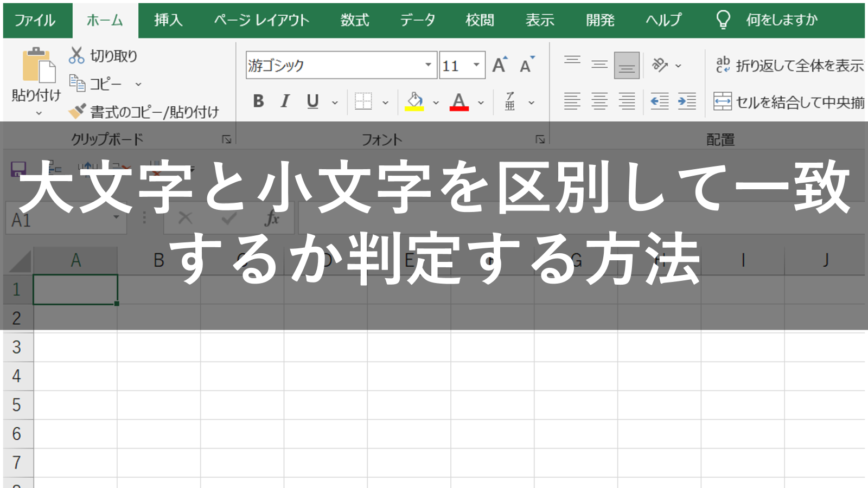Screen dimensions: 868x488
Task: Apply yellow fill color bucket
Action: [x=414, y=101]
